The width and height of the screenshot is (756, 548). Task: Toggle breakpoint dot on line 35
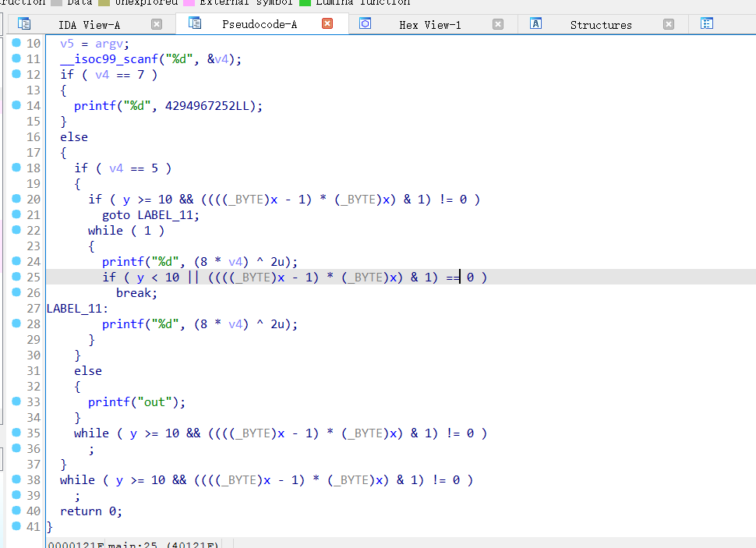16,432
